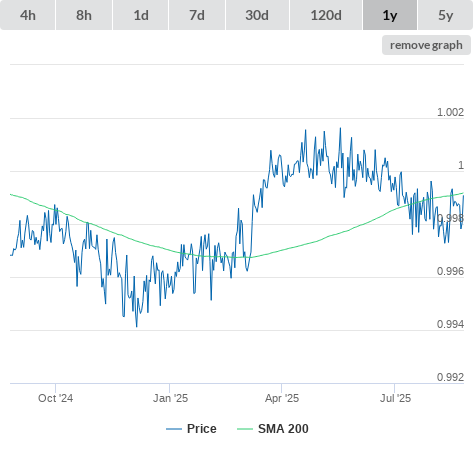
Task: Click the Jan '25 axis label
Action: point(170,398)
